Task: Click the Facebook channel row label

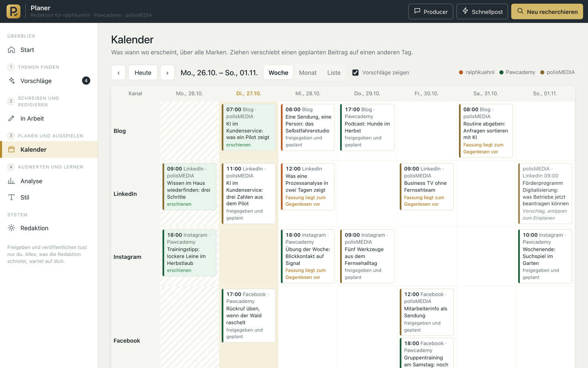Action: pos(127,341)
